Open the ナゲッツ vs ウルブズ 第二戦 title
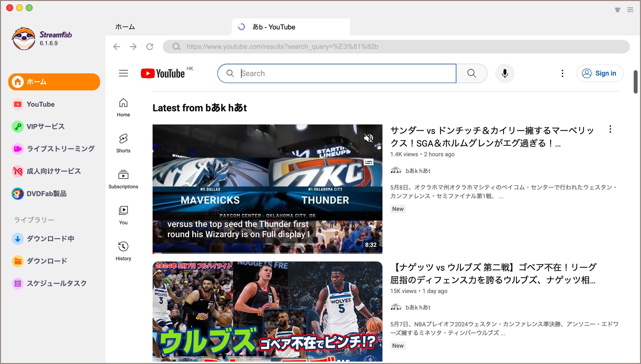Viewport: 641px width, 364px height. coord(494,274)
